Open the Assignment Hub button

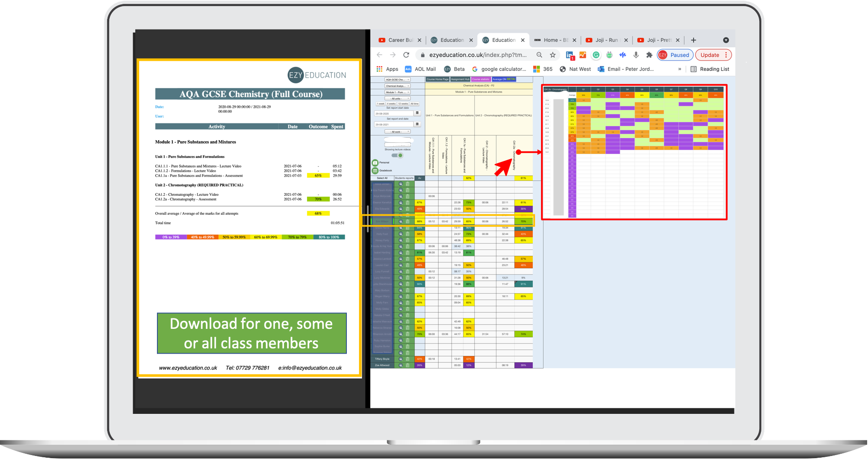[460, 79]
